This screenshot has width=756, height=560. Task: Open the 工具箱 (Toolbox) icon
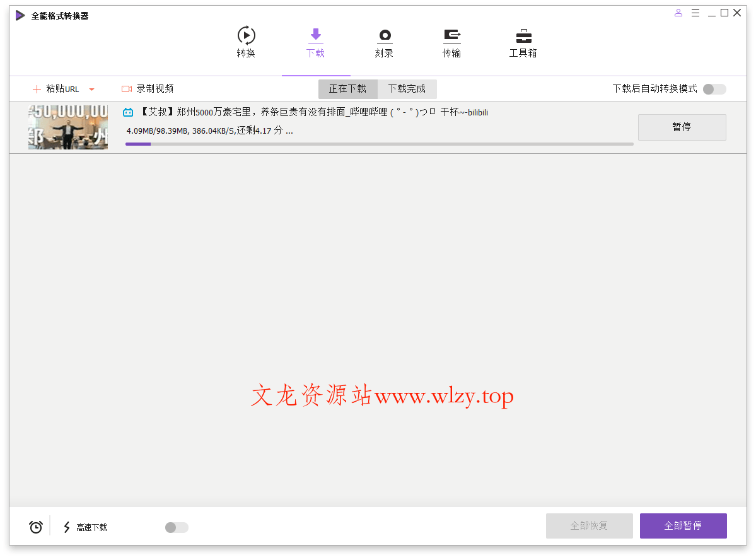coord(523,35)
